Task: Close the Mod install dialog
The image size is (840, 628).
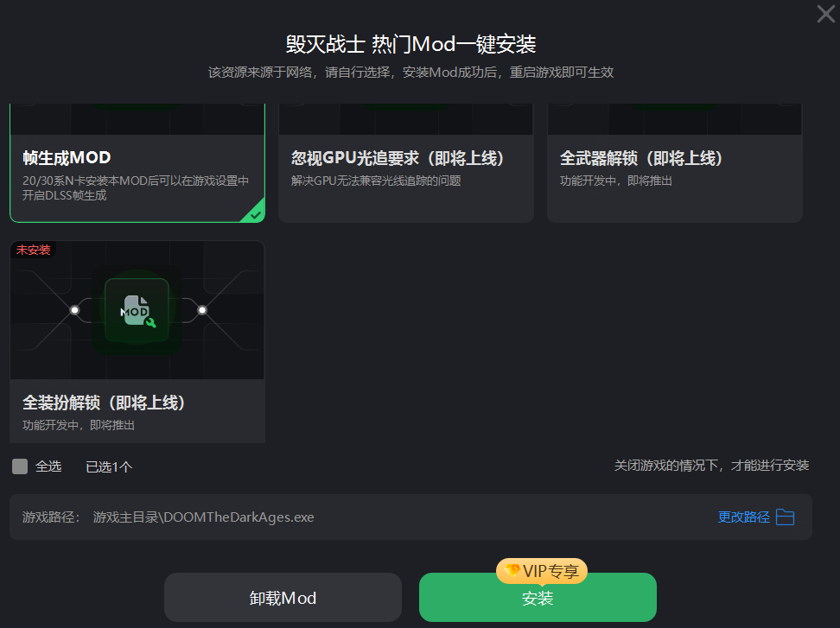Action: tap(825, 14)
